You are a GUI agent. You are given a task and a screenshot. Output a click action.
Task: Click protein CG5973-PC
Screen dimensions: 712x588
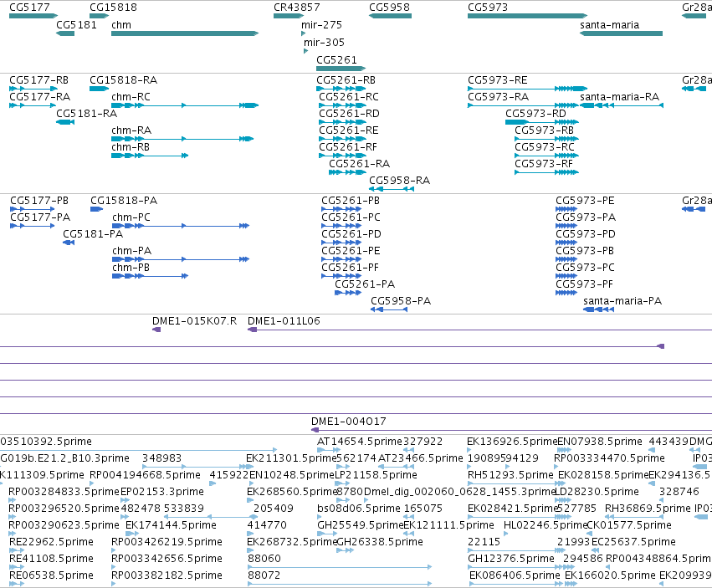[x=586, y=268]
